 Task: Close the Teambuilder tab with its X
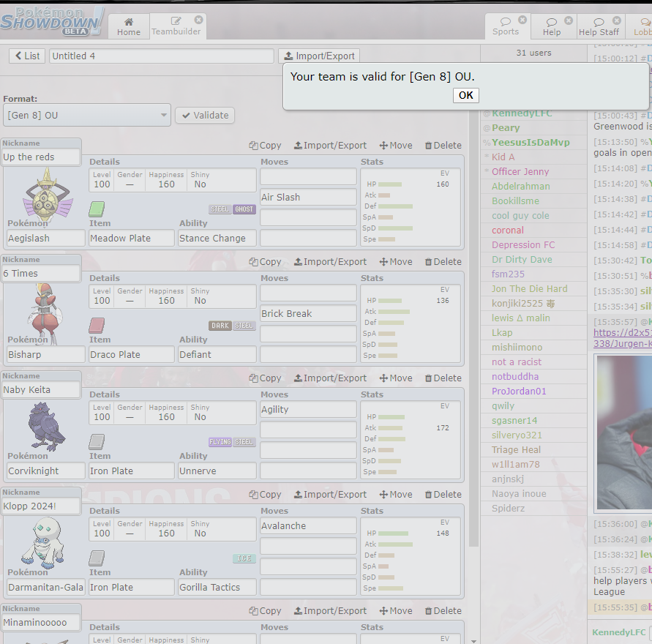click(x=199, y=20)
